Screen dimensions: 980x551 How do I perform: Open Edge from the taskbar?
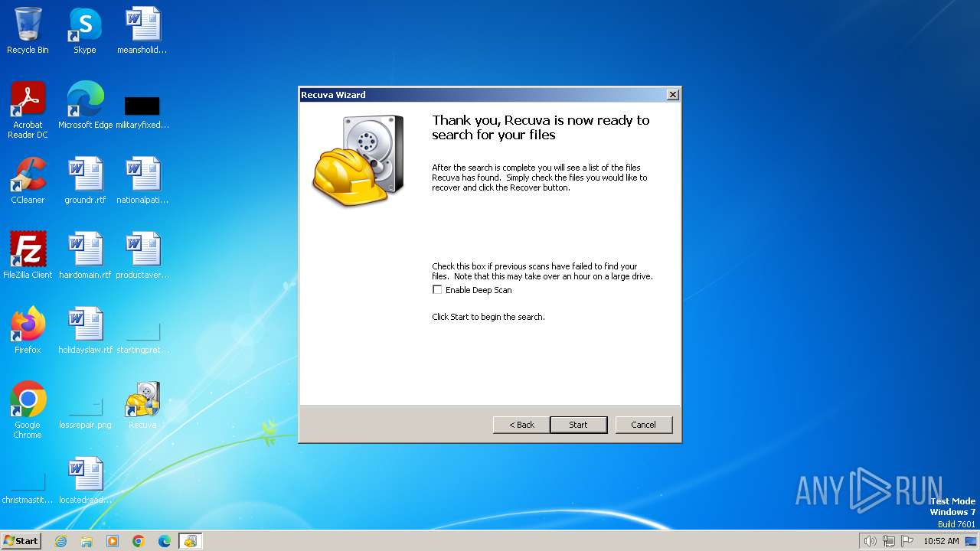[x=165, y=541]
